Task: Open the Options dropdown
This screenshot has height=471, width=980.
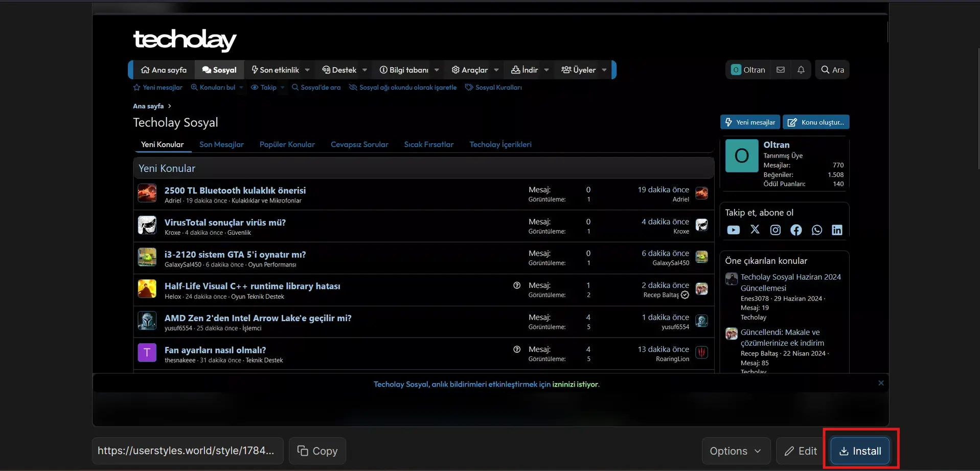Action: point(736,451)
